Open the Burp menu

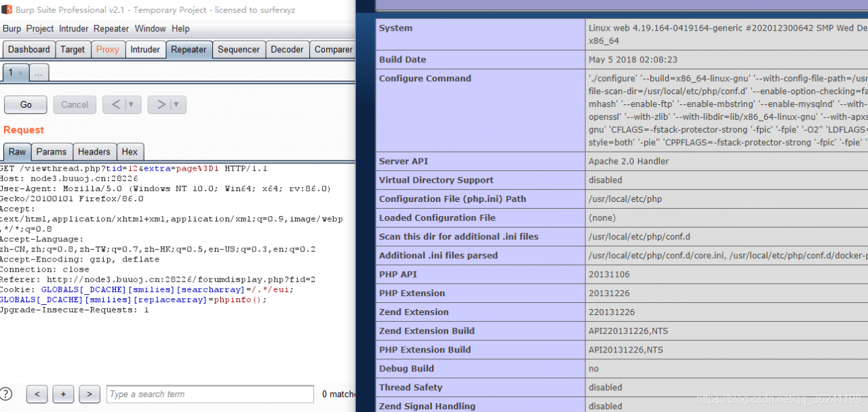point(12,28)
